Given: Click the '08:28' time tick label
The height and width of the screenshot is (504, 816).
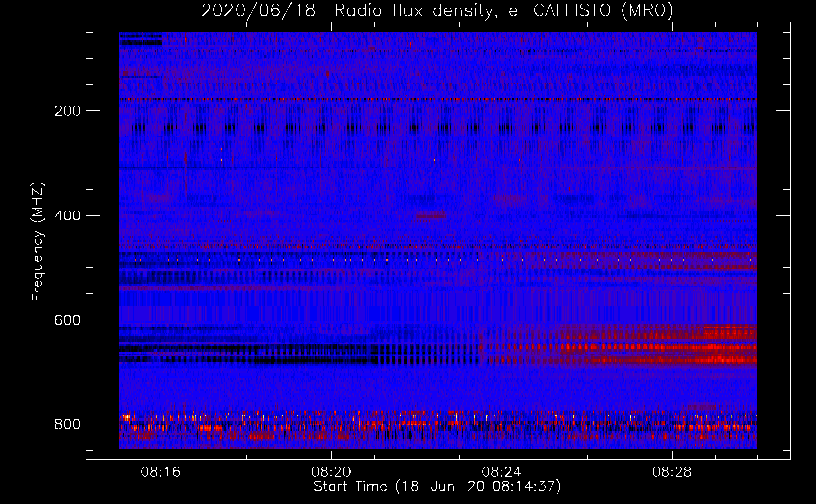Looking at the screenshot, I should click(672, 472).
